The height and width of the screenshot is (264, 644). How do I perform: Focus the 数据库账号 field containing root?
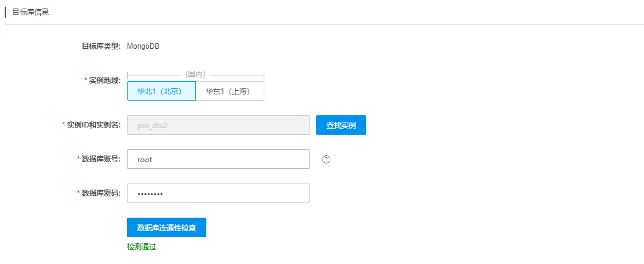(219, 159)
